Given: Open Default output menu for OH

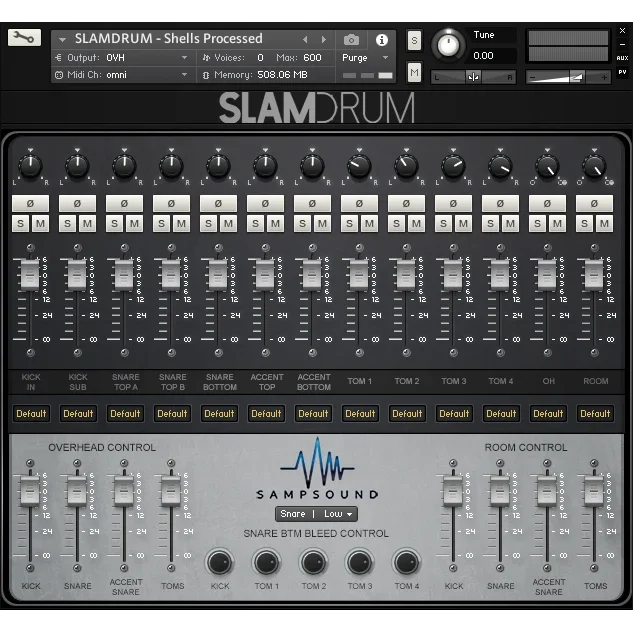Looking at the screenshot, I should [548, 414].
